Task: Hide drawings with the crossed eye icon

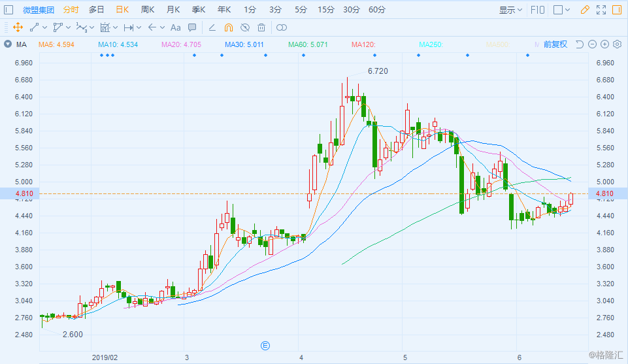Action: pyautogui.click(x=244, y=27)
